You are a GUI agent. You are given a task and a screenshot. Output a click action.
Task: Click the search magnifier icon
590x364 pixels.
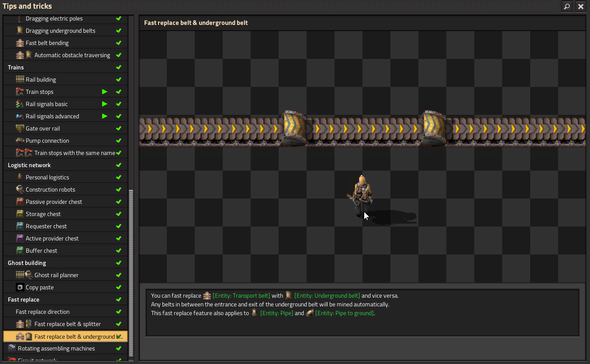[566, 7]
